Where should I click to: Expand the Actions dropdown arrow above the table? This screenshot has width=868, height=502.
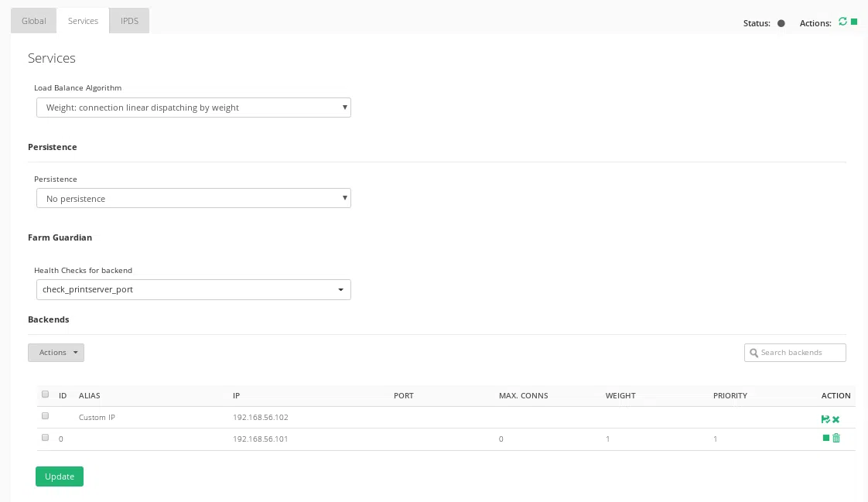coord(75,353)
